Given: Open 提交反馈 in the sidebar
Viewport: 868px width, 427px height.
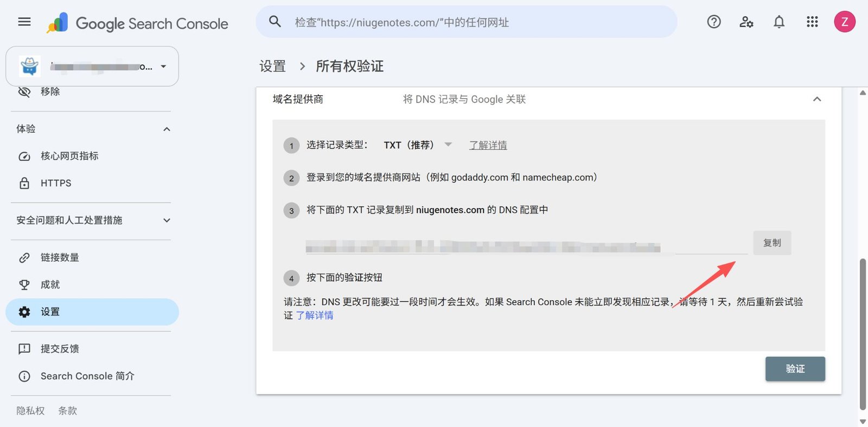Looking at the screenshot, I should (60, 348).
